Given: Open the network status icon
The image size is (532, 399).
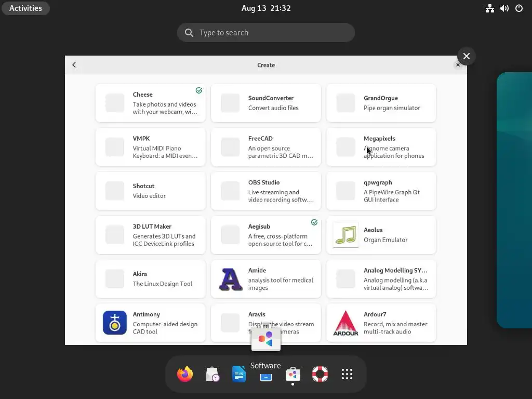Looking at the screenshot, I should pyautogui.click(x=489, y=8).
